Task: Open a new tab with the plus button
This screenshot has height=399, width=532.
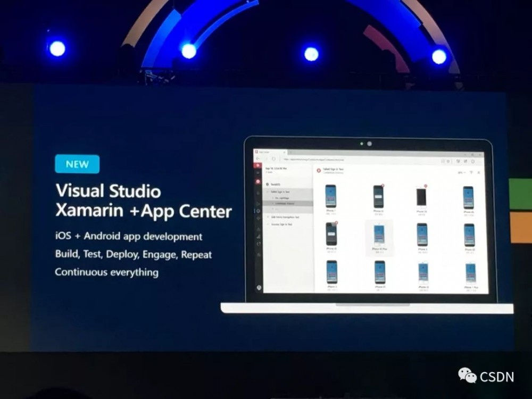Action: pyautogui.click(x=290, y=152)
